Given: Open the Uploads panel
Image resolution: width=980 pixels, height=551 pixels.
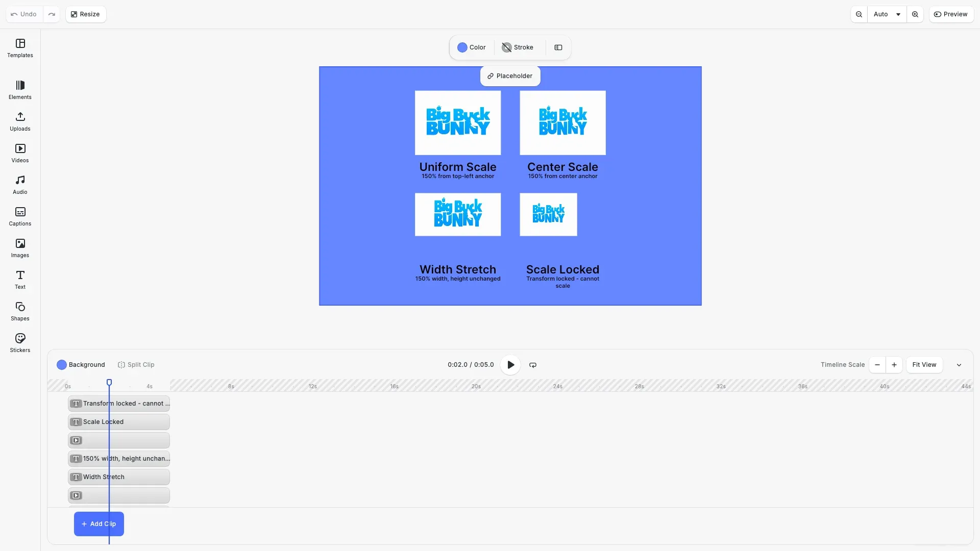Looking at the screenshot, I should (x=20, y=121).
